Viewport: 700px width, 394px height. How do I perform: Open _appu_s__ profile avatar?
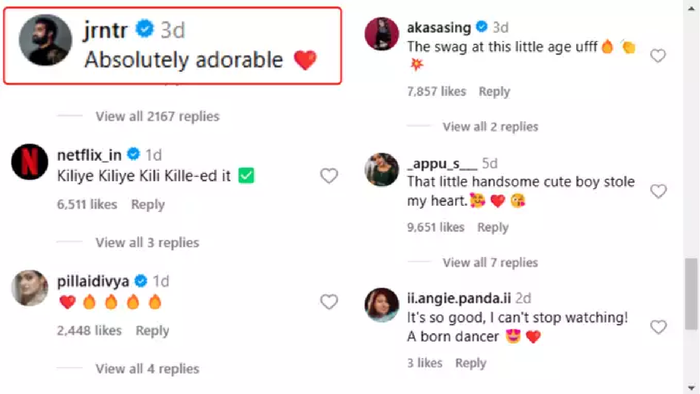pos(381,170)
